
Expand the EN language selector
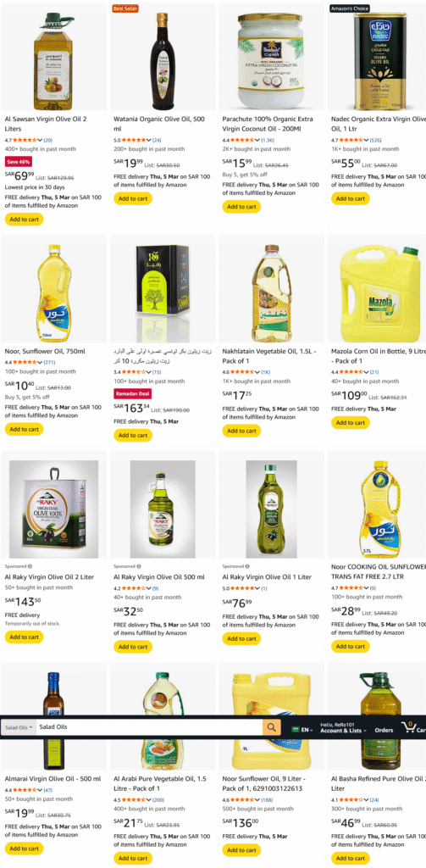coord(307,730)
